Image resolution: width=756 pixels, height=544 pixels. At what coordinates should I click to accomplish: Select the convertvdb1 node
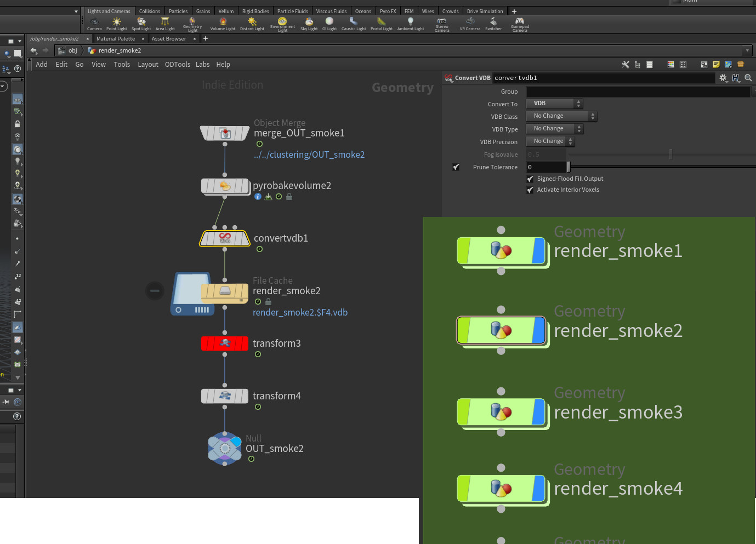click(225, 238)
